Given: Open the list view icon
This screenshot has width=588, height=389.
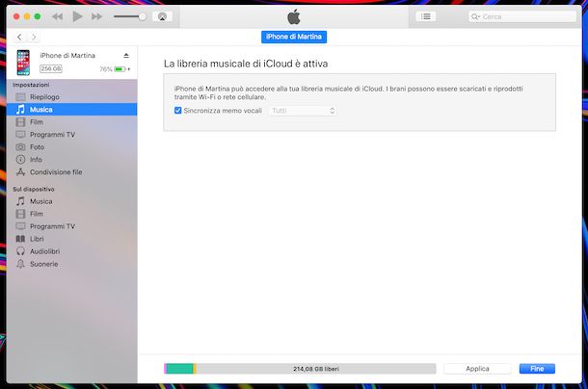Looking at the screenshot, I should click(425, 16).
